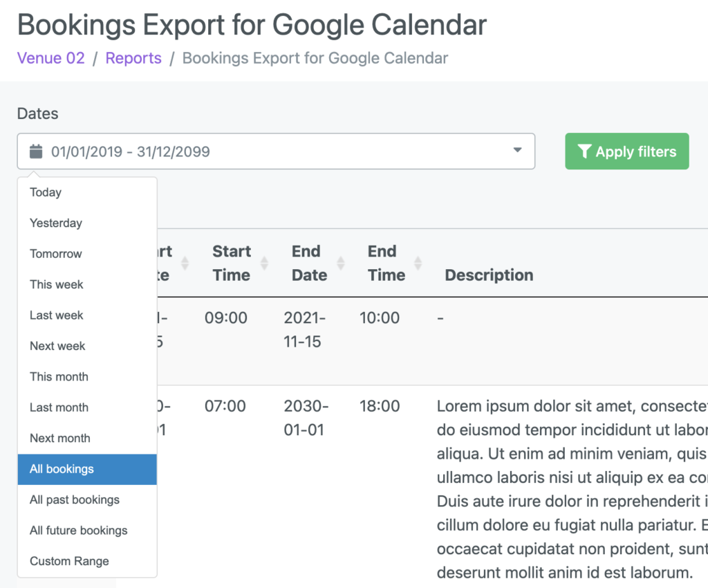Open Custom Range option
708x588 pixels.
pyautogui.click(x=87, y=561)
